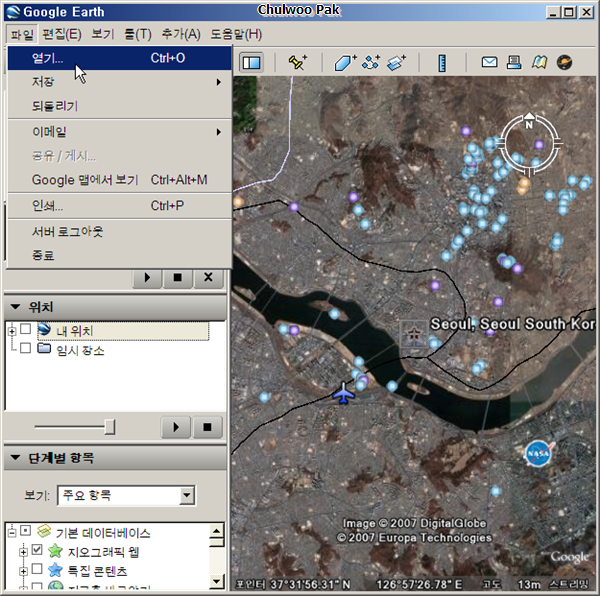This screenshot has width=600, height=596.
Task: Check the 내 위치 checkbox
Action: [x=26, y=329]
